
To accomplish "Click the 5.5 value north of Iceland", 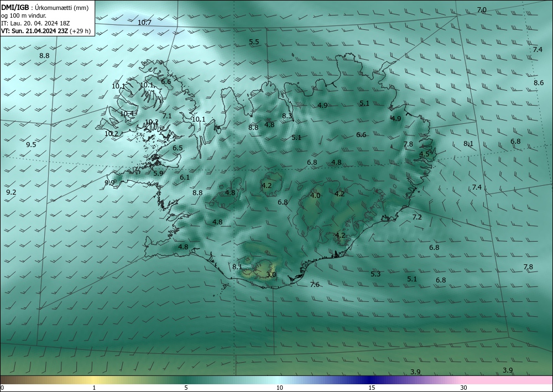I will coord(254,41).
